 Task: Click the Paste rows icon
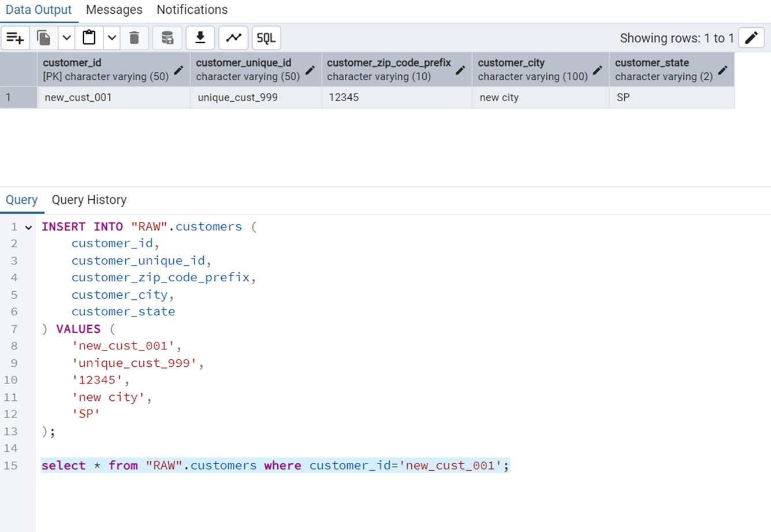89,38
